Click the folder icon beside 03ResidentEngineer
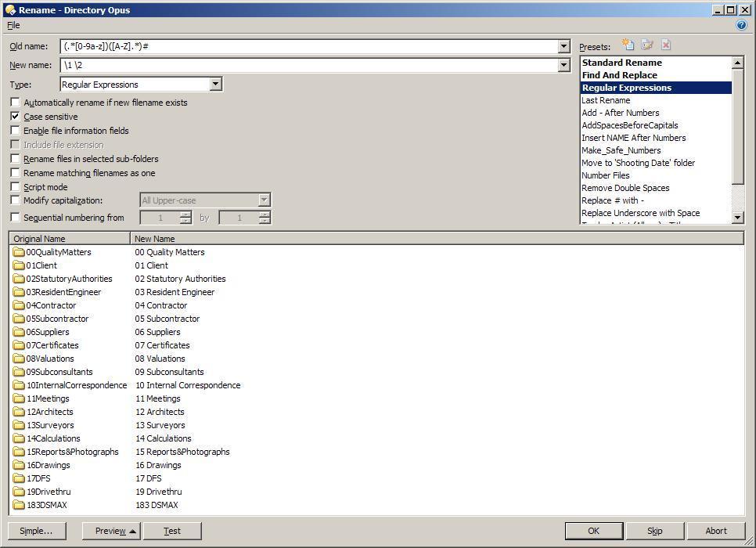The height and width of the screenshot is (548, 756). 19,292
